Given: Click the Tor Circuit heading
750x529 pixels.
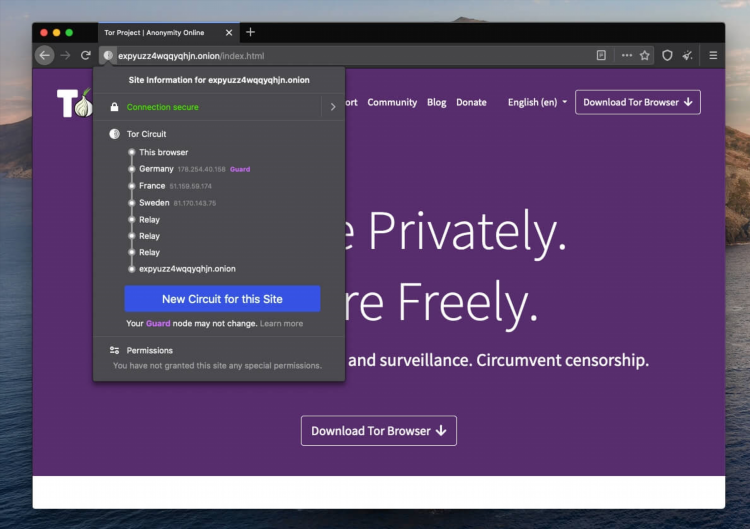Looking at the screenshot, I should click(146, 134).
